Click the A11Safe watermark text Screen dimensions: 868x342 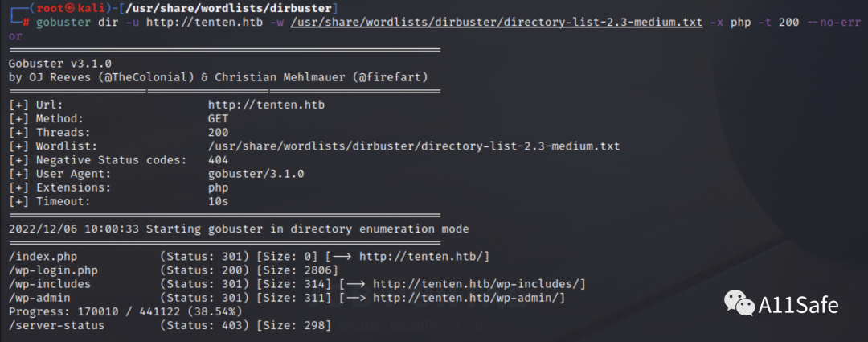(798, 305)
